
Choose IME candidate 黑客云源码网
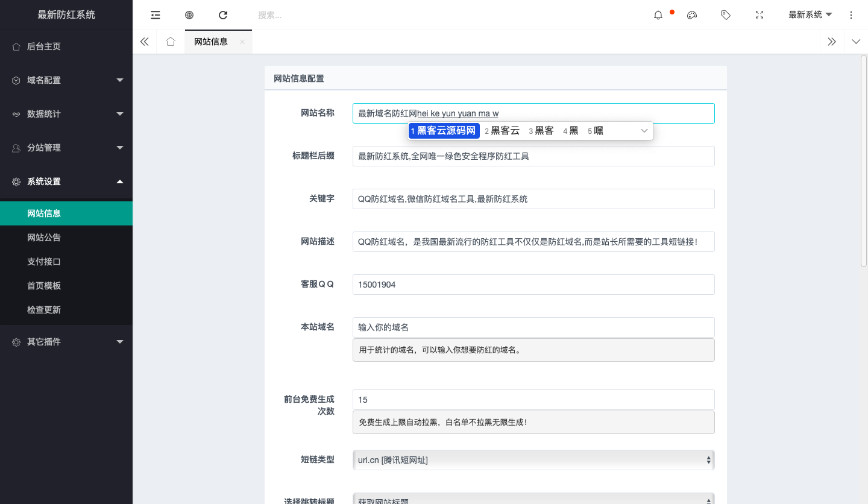[444, 131]
